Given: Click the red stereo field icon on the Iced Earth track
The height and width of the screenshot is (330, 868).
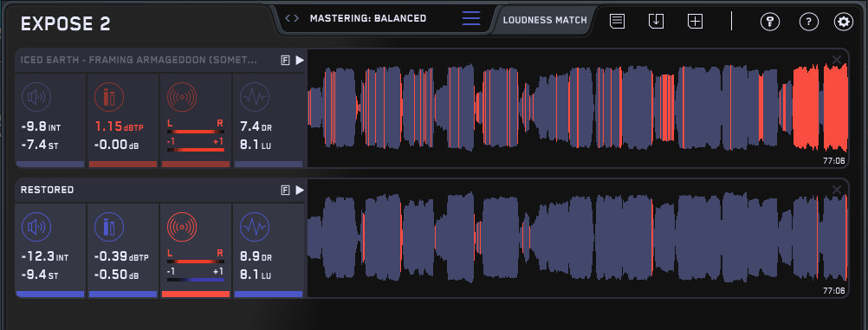Looking at the screenshot, I should tap(182, 97).
